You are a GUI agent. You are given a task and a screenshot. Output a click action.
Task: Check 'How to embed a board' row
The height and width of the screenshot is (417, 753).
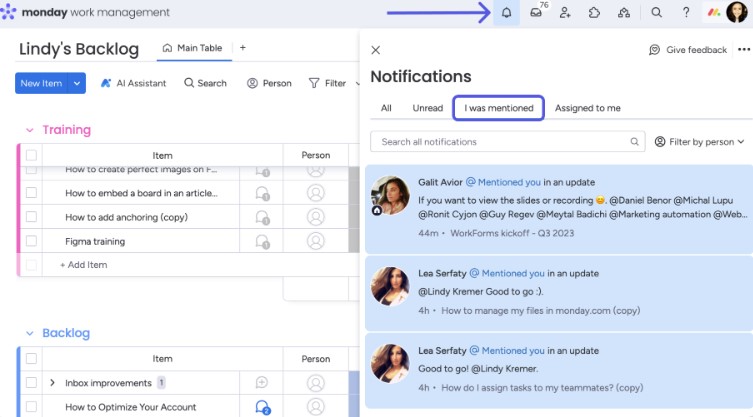click(31, 193)
